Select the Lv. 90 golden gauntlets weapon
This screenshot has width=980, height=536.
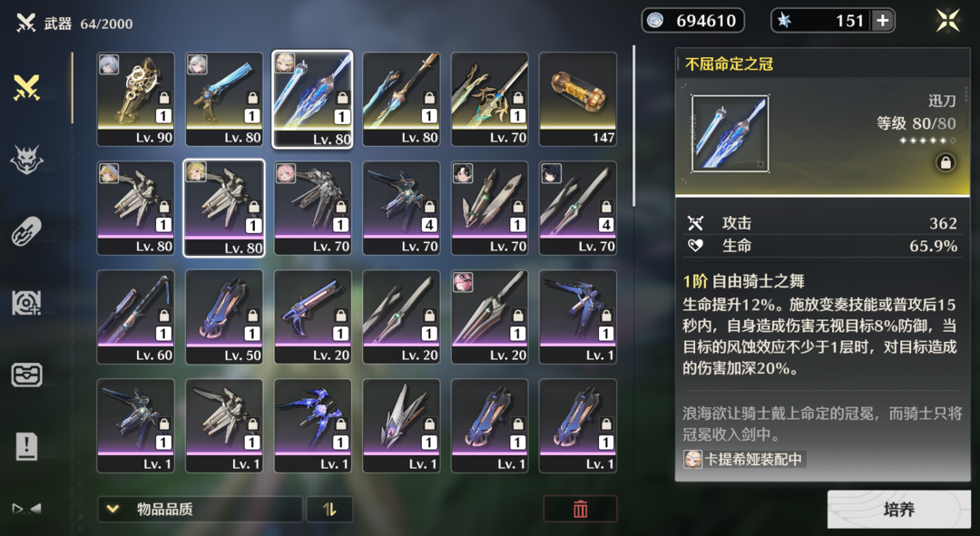point(135,100)
